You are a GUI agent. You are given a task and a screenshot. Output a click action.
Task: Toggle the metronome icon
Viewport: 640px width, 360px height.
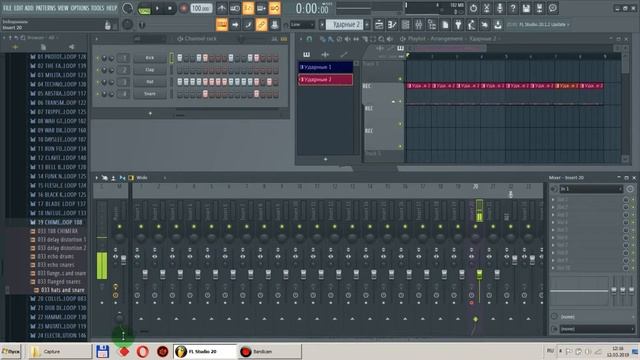click(x=222, y=8)
